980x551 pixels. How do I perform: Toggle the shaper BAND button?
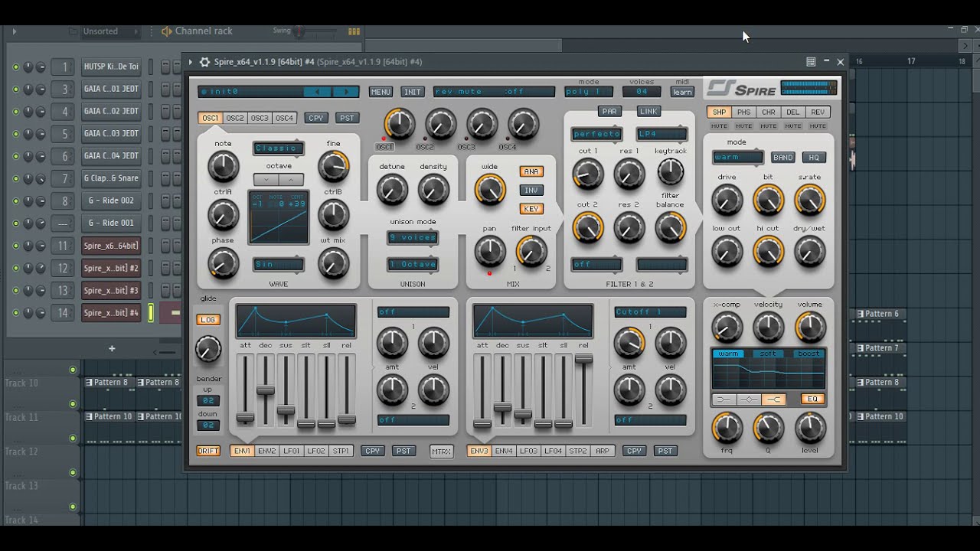782,158
